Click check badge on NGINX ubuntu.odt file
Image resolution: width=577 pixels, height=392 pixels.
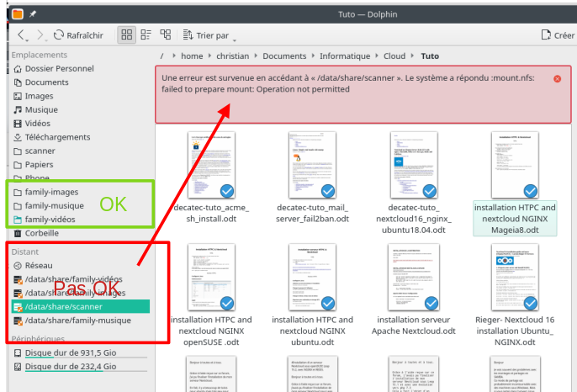(328, 304)
